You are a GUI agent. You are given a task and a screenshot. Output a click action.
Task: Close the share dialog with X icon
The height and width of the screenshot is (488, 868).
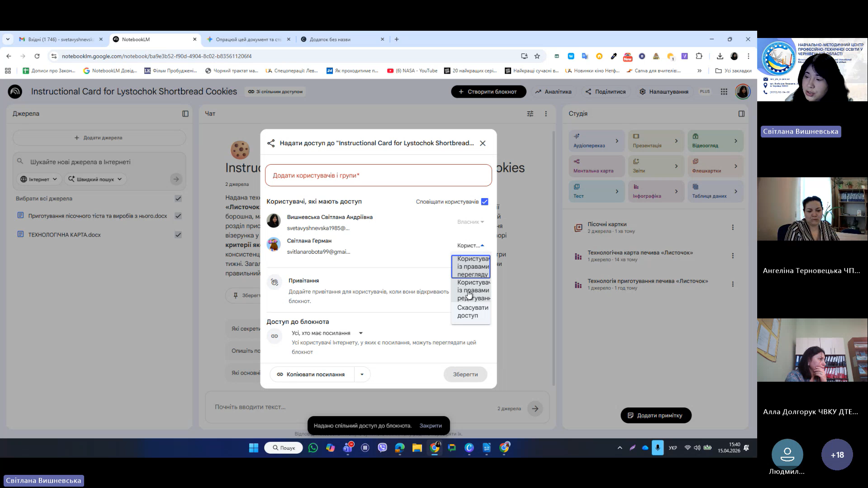point(483,143)
